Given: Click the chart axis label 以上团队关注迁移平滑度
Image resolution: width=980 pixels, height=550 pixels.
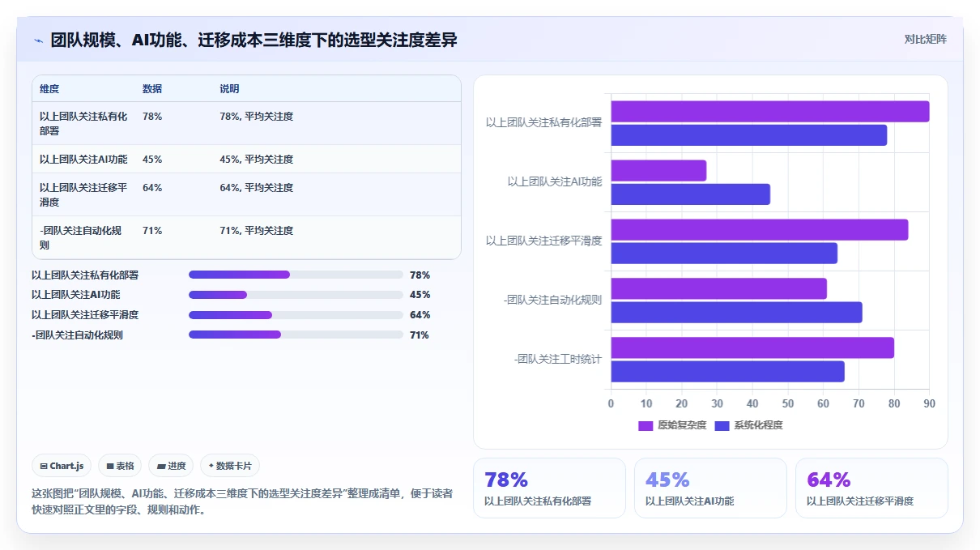Looking at the screenshot, I should point(544,241).
